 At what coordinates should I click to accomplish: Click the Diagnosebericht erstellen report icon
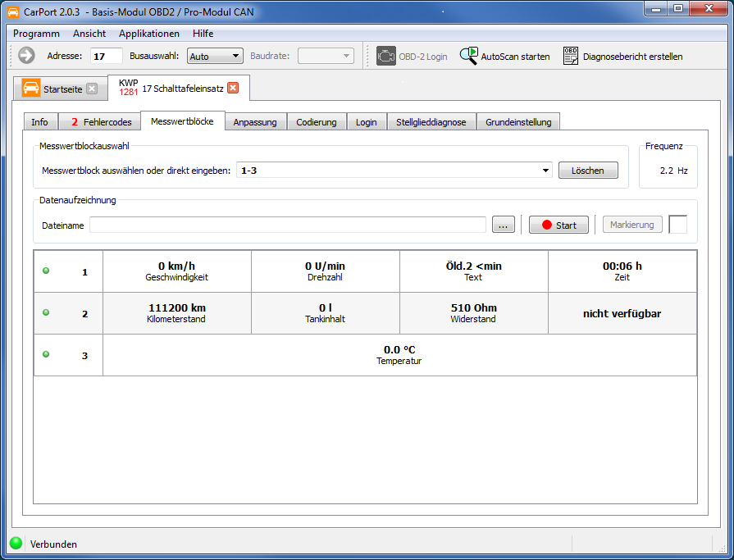pyautogui.click(x=571, y=56)
